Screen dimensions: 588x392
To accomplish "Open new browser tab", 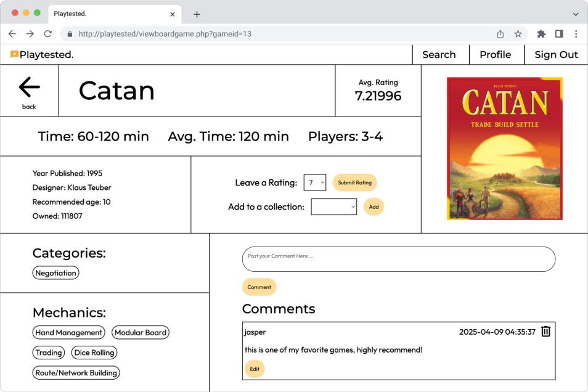I will pyautogui.click(x=197, y=14).
